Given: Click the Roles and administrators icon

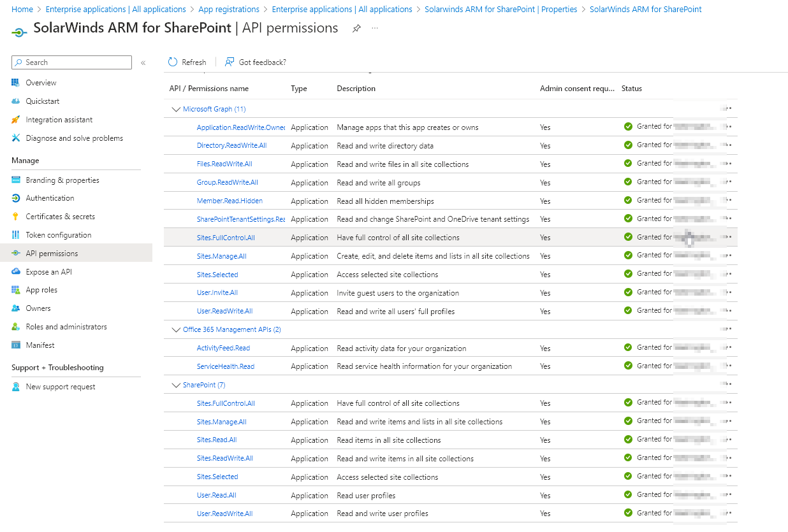Looking at the screenshot, I should click(x=16, y=327).
